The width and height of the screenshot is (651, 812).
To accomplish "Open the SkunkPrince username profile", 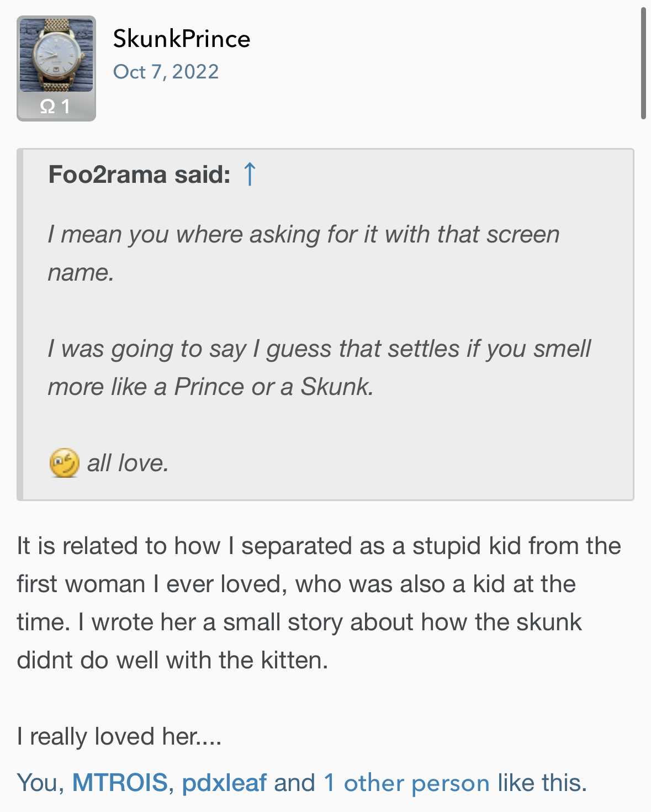I will tap(181, 39).
